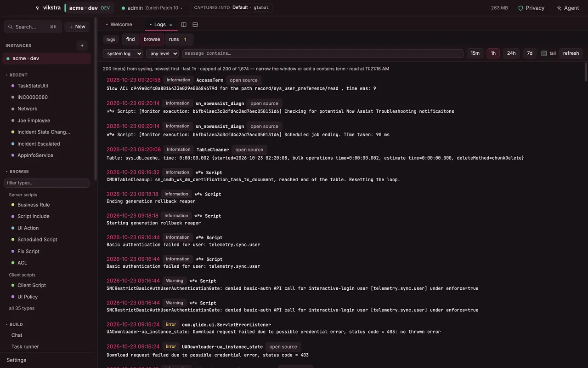Open the any level dropdown
Image resolution: width=588 pixels, height=368 pixels.
point(162,53)
